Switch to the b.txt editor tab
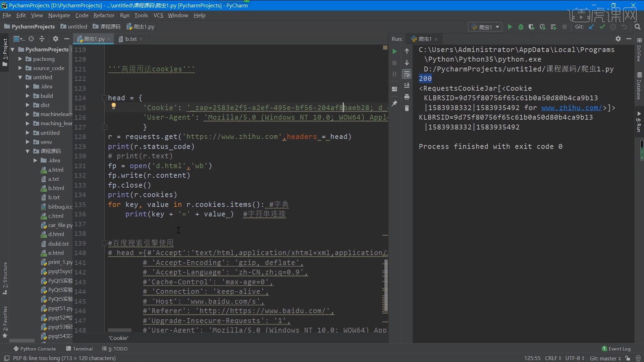 131,39
